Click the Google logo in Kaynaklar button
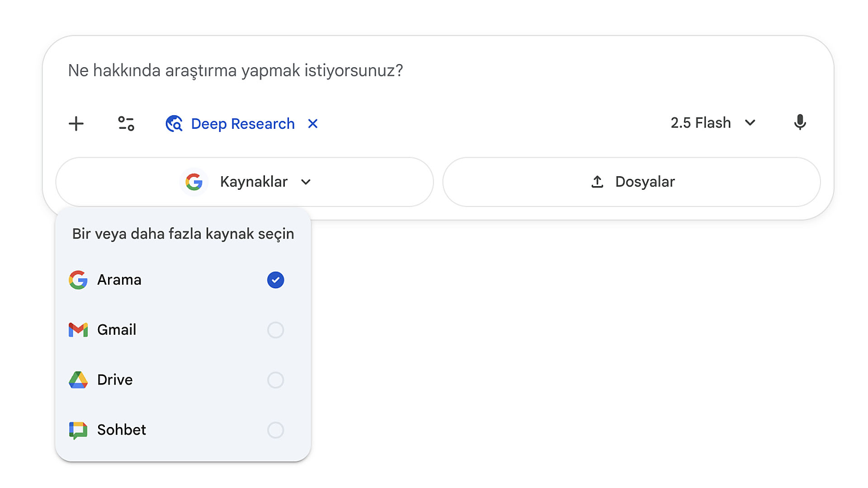 tap(194, 182)
